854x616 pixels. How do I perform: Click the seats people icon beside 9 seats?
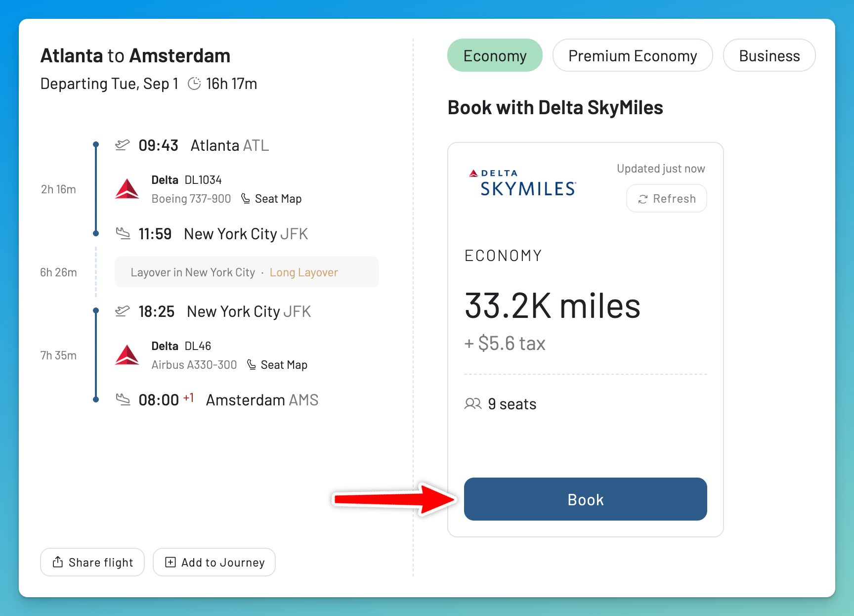473,404
